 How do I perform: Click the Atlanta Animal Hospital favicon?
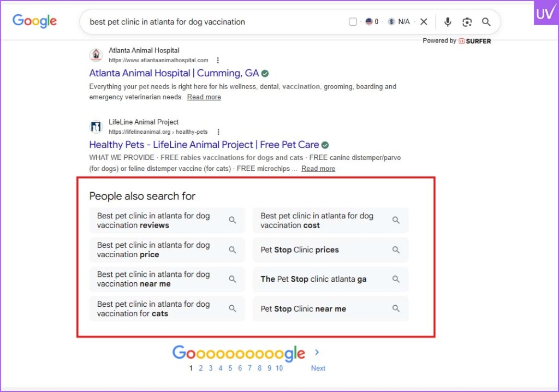tap(96, 55)
